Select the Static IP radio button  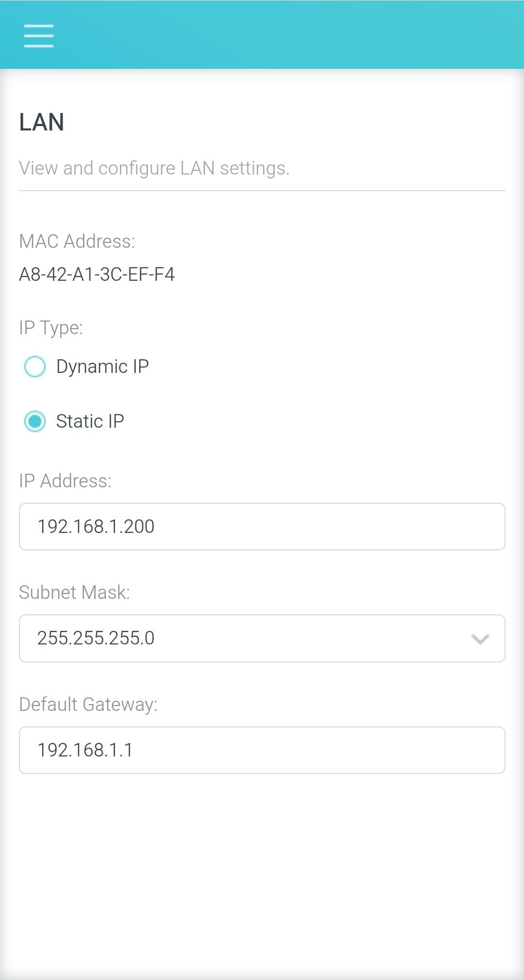35,421
